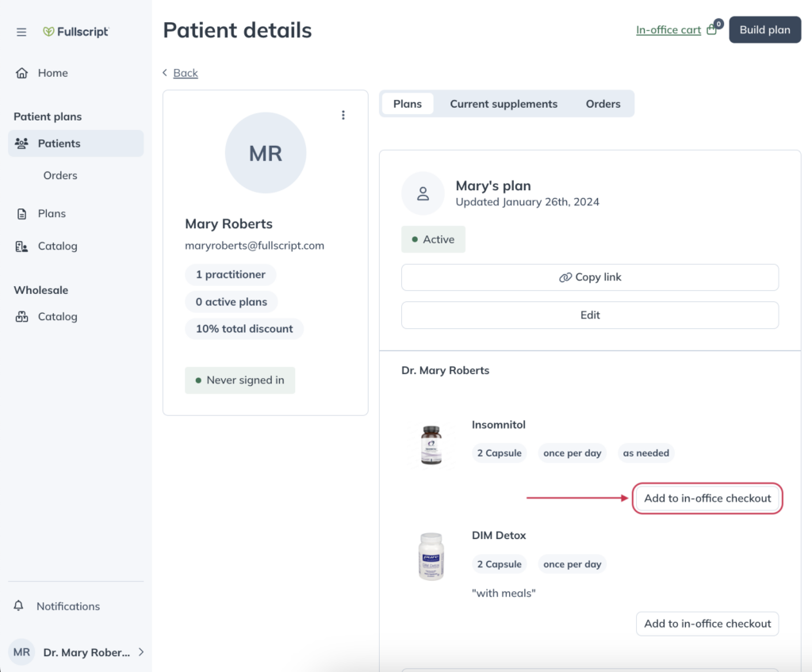
Task: Click the Fullscript logo
Action: [x=75, y=32]
